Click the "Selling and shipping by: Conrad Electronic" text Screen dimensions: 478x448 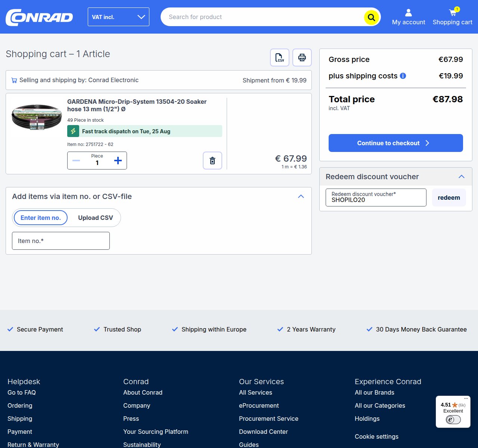[79, 80]
